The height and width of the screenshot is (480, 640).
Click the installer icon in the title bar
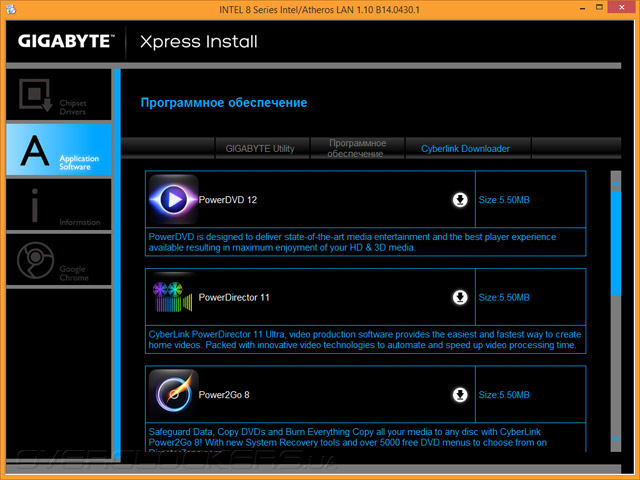(11, 9)
